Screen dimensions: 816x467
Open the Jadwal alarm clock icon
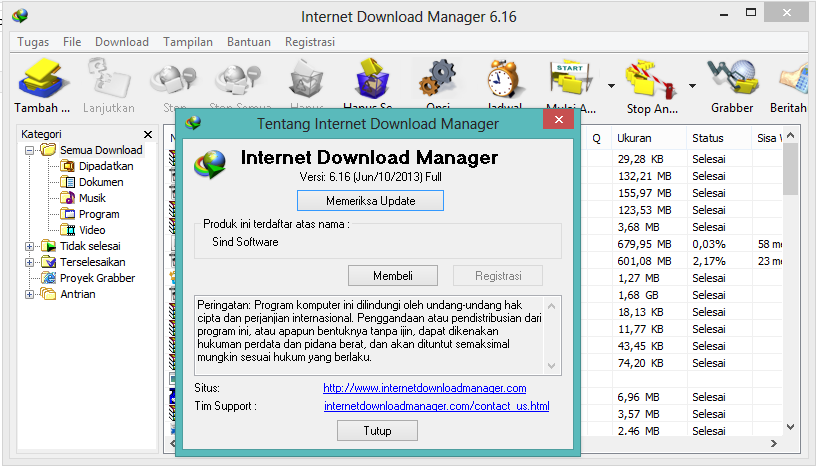pos(504,79)
